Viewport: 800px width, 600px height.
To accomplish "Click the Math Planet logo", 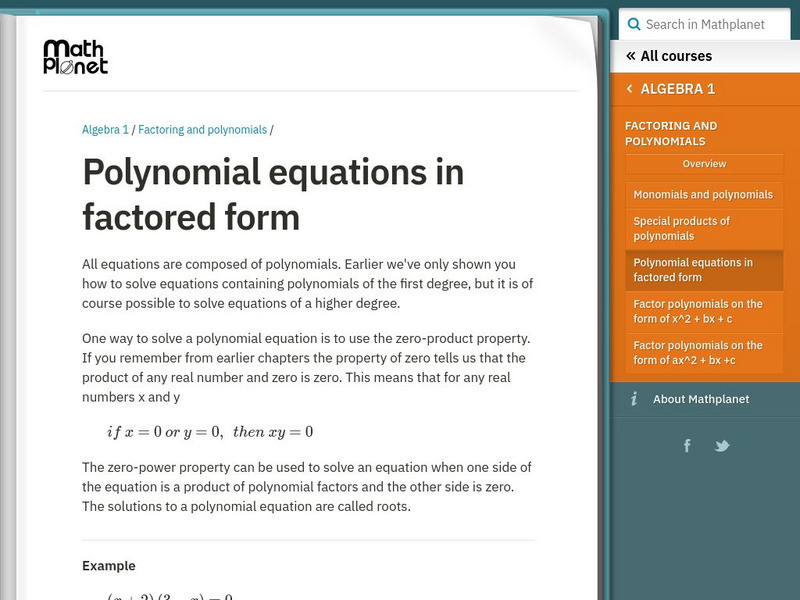I will (x=76, y=57).
